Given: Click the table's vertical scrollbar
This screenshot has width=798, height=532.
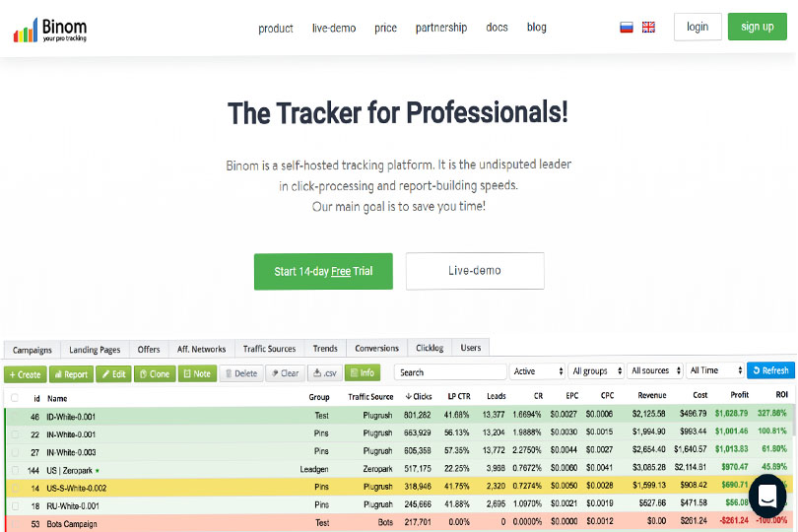Looking at the screenshot, I should 793,423.
